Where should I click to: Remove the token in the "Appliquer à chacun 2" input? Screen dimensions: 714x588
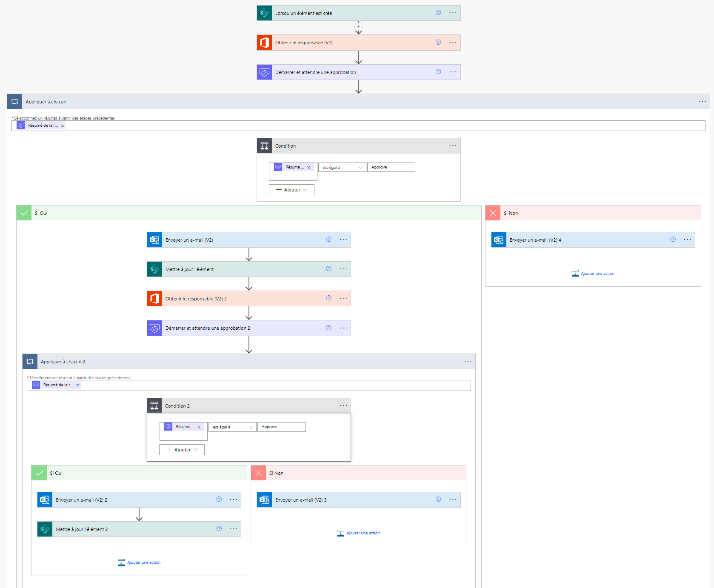78,385
